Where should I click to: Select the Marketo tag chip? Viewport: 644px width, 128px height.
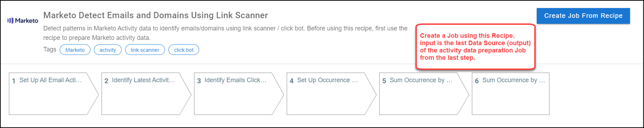pos(75,50)
